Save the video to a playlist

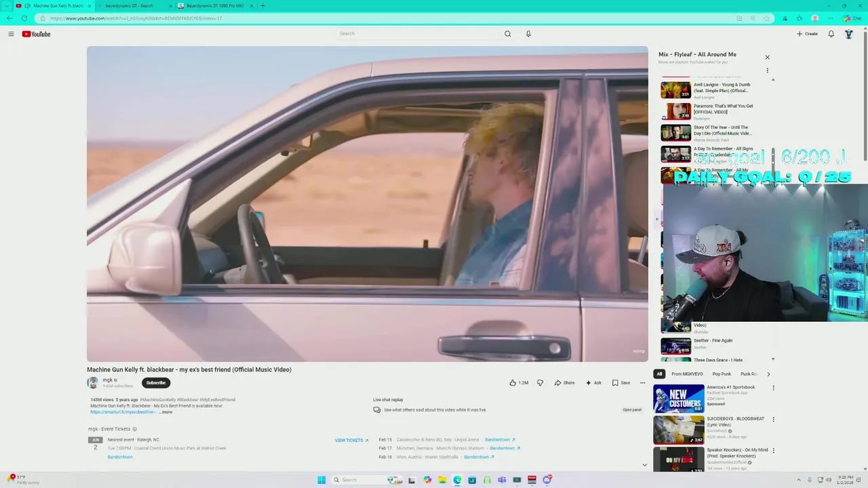tap(621, 383)
